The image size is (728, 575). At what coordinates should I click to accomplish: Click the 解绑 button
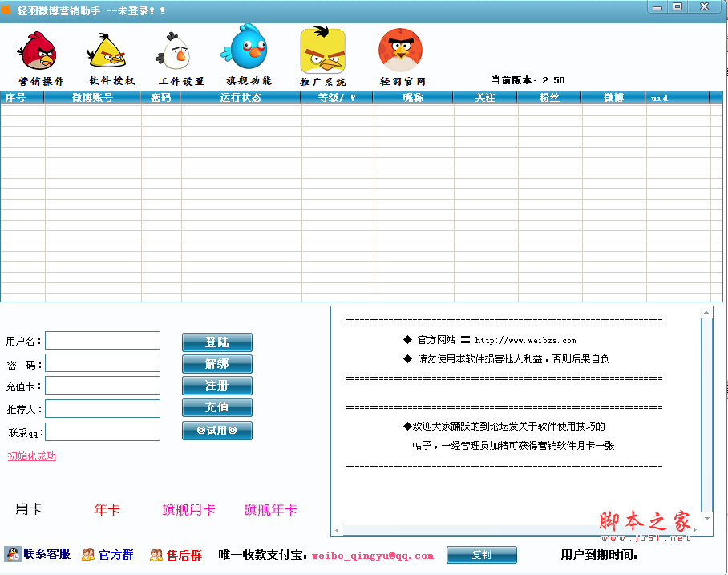[216, 364]
